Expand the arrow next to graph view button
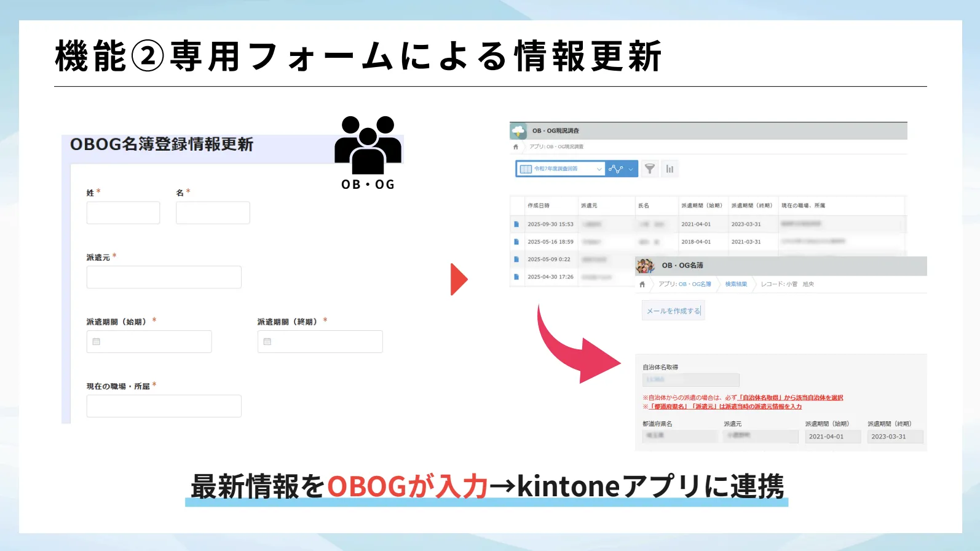Screen dimensions: 980x551 click(631, 169)
